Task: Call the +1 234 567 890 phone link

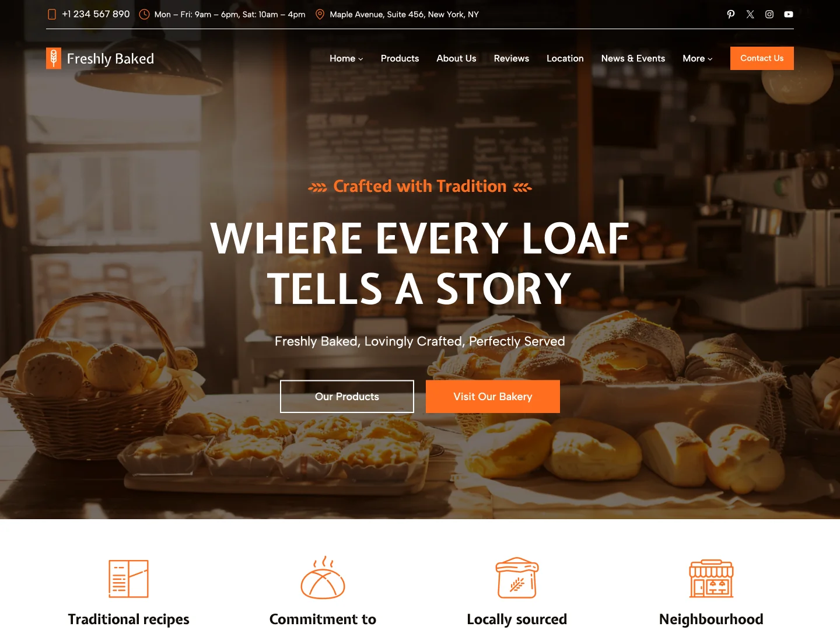Action: [x=96, y=14]
